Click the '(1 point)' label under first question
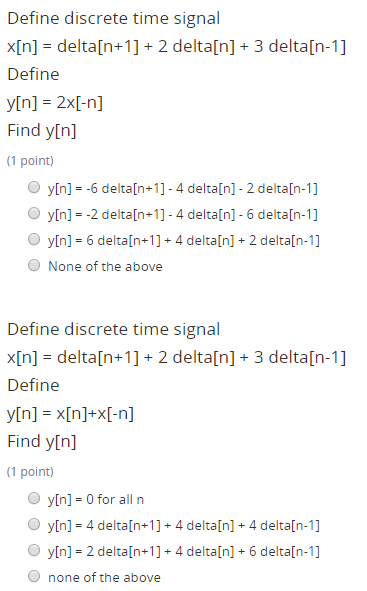 [30, 161]
